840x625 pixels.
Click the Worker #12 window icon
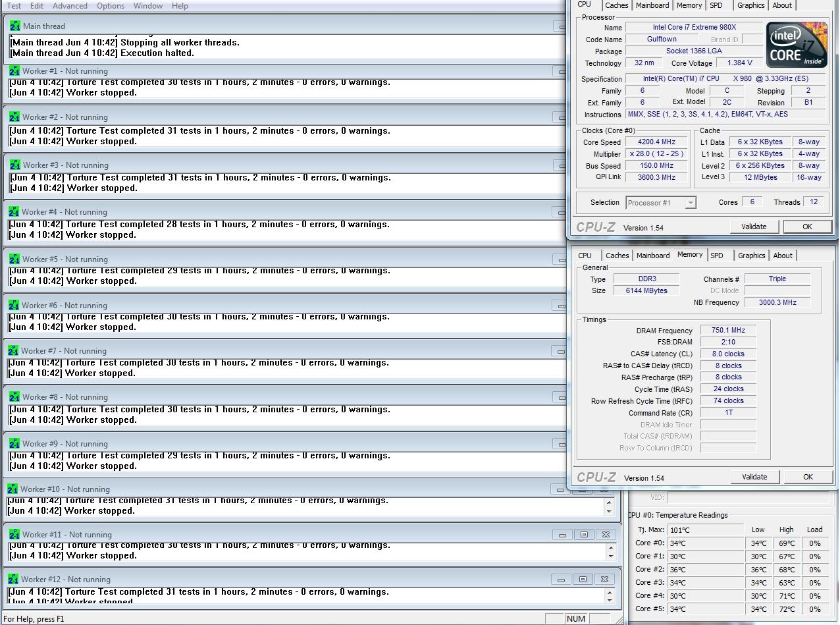point(13,579)
